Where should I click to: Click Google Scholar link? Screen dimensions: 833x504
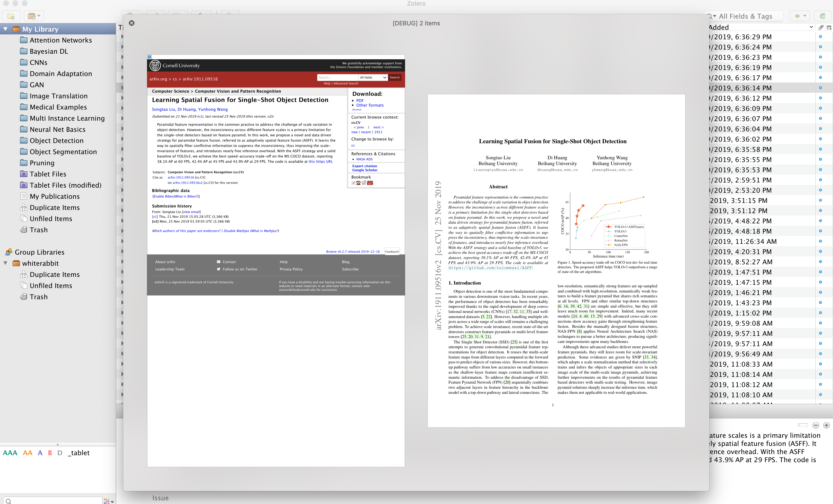[x=365, y=170]
